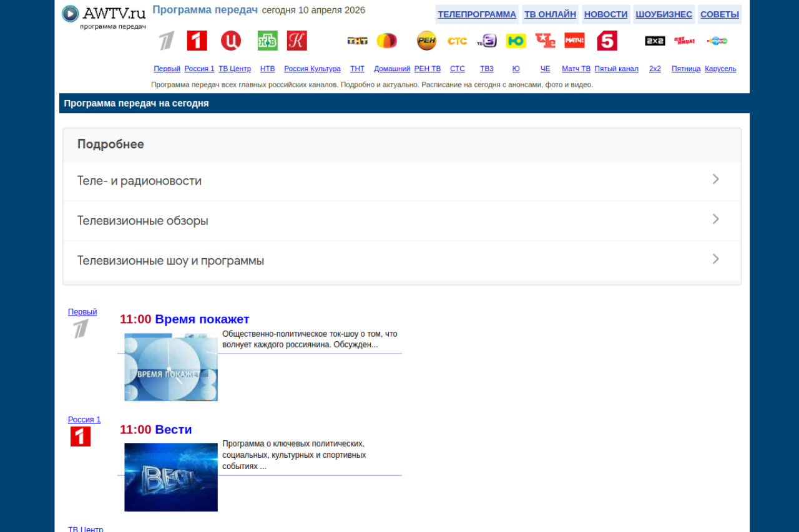Select the СТС channel icon

tap(457, 41)
